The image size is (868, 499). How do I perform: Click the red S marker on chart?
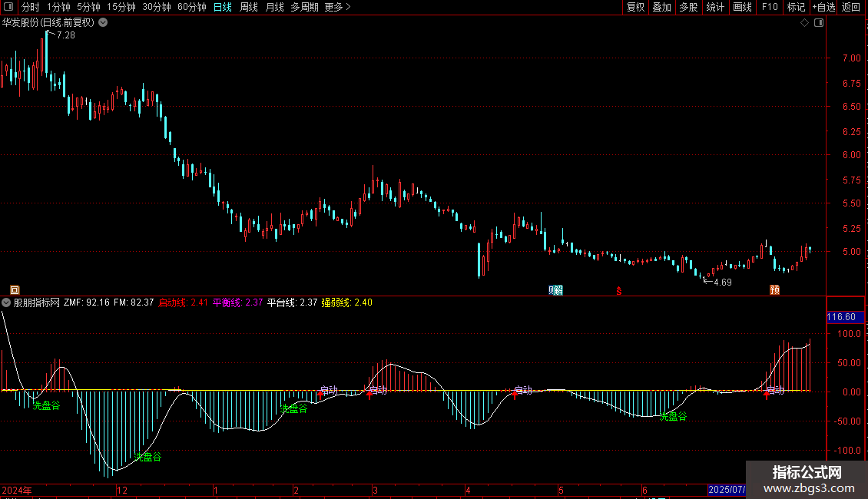coord(618,289)
